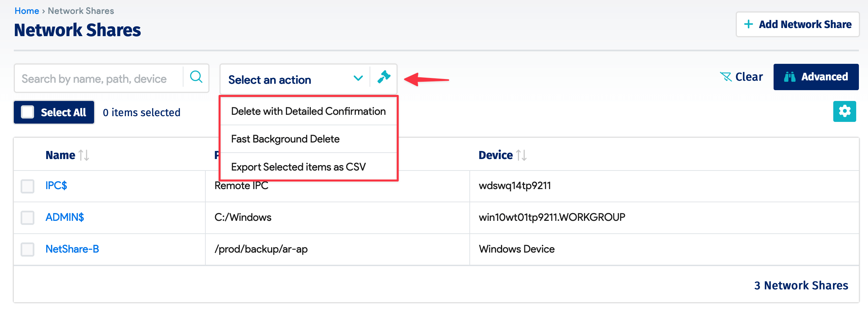Image resolution: width=868 pixels, height=312 pixels.
Task: Choose Delete with Detailed Confirmation
Action: click(x=308, y=111)
